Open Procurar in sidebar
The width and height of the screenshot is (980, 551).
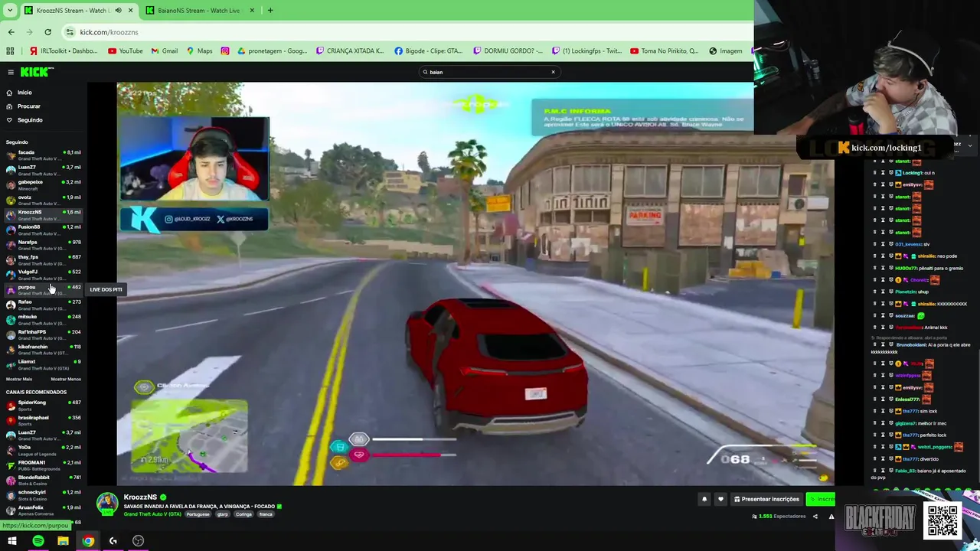28,106
